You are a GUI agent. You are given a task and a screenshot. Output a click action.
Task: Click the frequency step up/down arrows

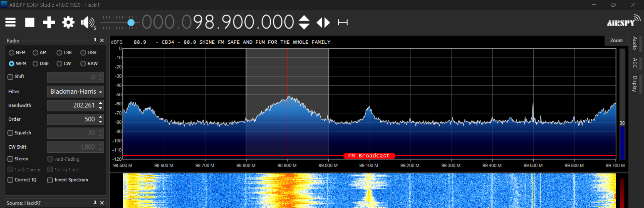click(x=304, y=22)
